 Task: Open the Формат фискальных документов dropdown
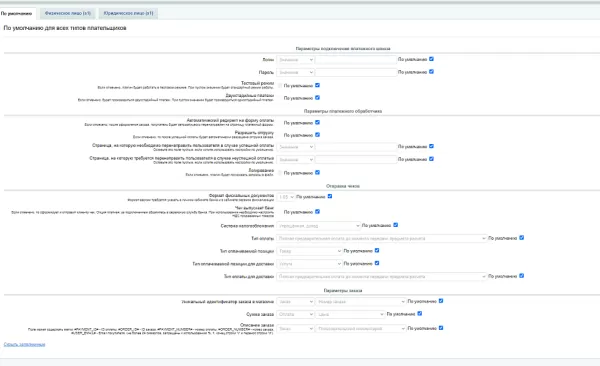coord(286,197)
